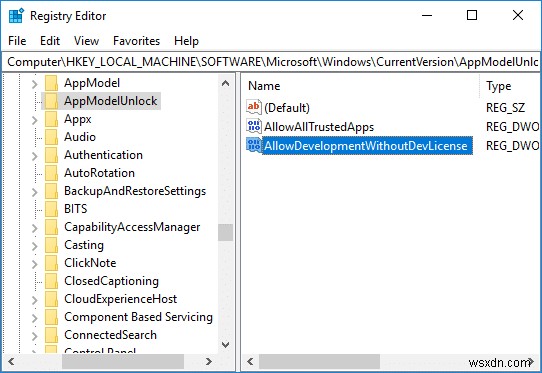Viewport: 542px width, 373px height.
Task: Click the ClickNote folder icon
Action: 51,263
